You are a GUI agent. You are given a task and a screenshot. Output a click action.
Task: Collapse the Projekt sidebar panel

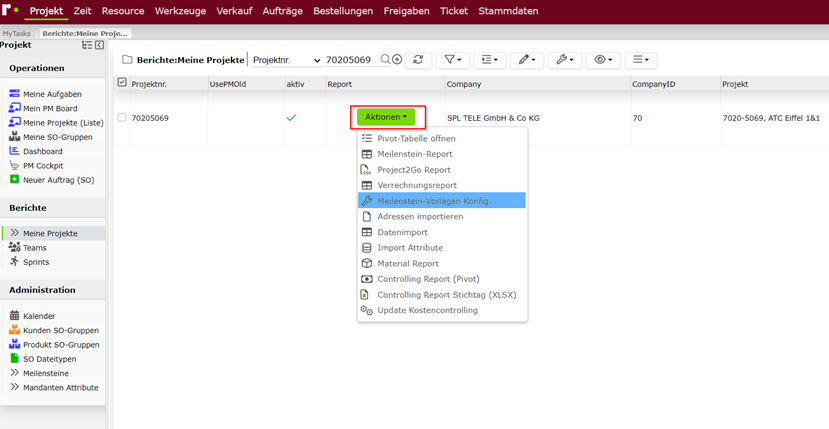point(99,45)
